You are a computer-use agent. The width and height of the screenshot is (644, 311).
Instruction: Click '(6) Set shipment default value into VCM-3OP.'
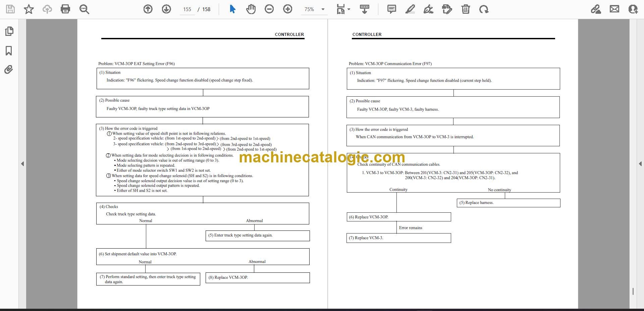point(138,254)
